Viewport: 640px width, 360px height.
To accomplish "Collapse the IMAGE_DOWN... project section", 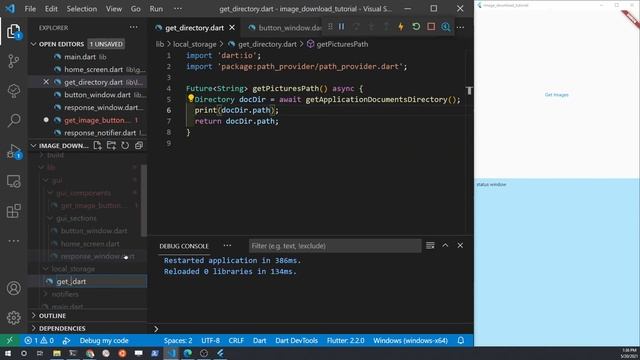I will coord(34,146).
